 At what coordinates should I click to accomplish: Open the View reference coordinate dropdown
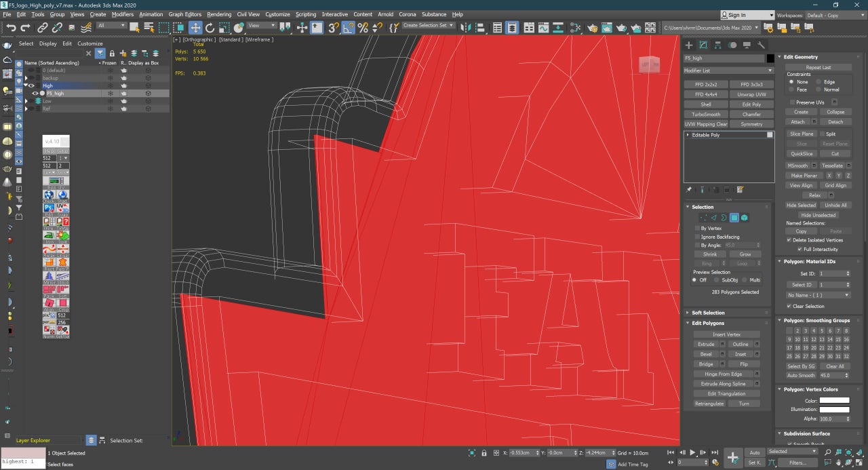coord(261,26)
